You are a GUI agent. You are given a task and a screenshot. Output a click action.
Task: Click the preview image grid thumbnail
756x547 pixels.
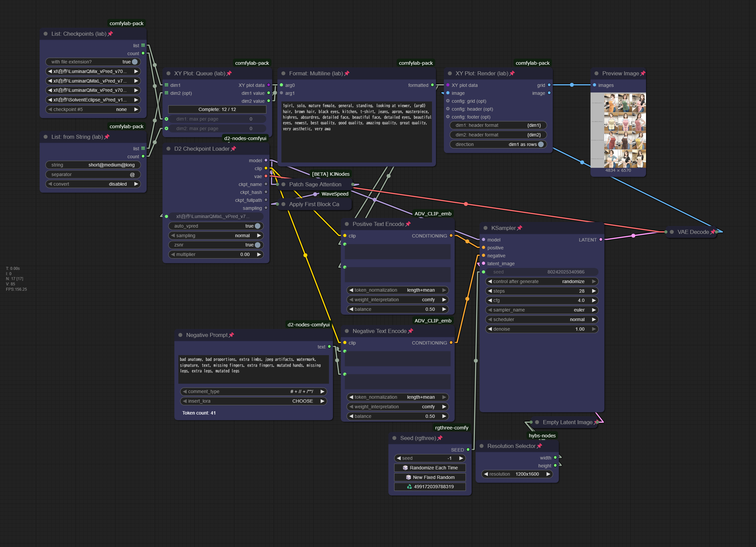click(618, 130)
